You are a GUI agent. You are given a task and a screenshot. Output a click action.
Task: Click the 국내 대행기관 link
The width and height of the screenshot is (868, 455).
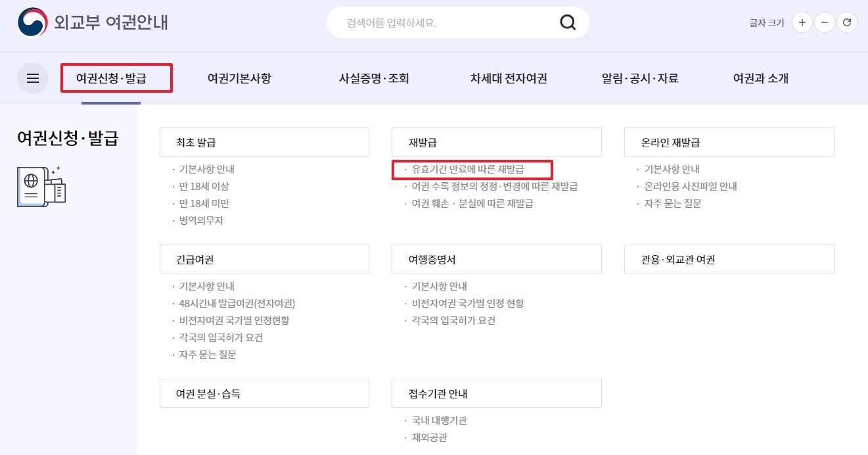tap(439, 420)
